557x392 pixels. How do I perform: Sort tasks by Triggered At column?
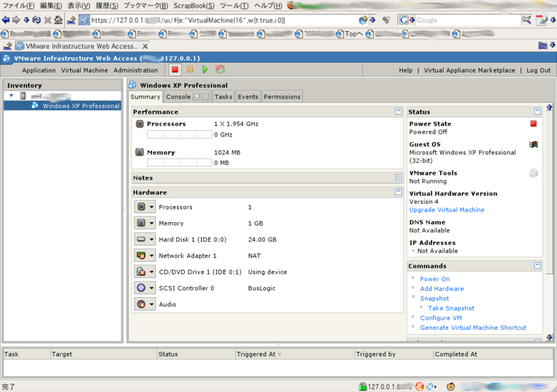click(x=295, y=354)
